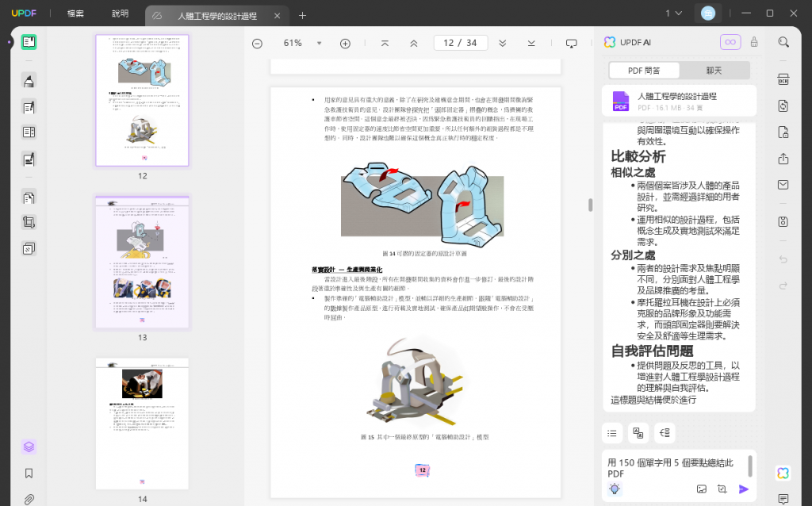Zoom in with the plus icon
Image resolution: width=812 pixels, height=506 pixels.
point(345,44)
